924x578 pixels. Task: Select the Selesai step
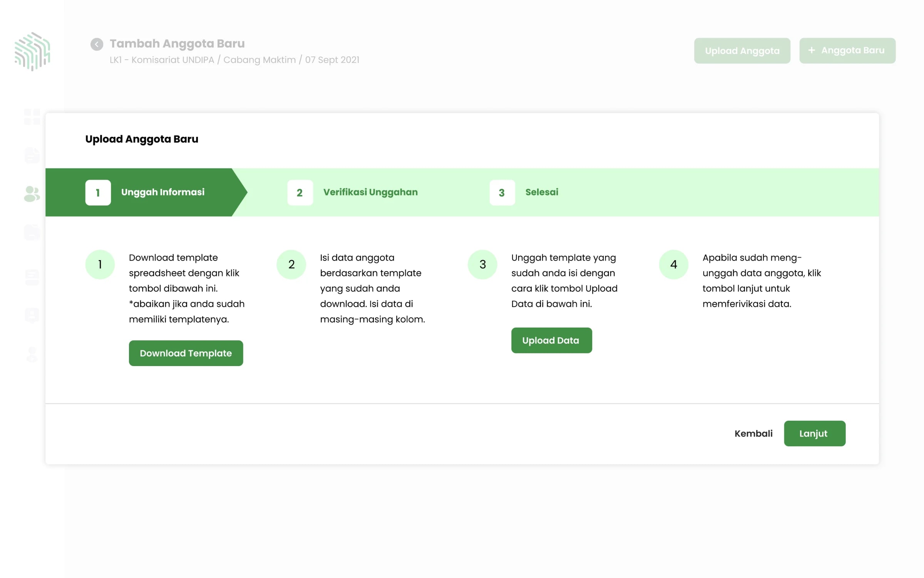(x=524, y=192)
